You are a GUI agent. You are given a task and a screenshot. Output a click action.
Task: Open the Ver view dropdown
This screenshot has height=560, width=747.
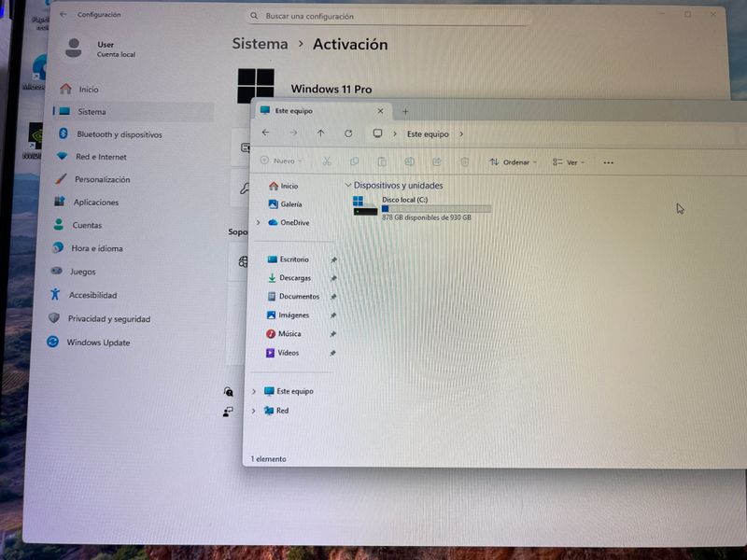(x=568, y=162)
